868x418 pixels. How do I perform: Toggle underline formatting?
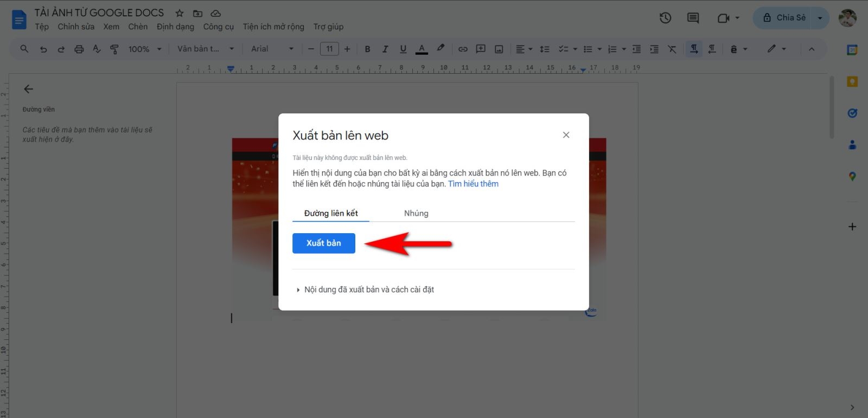pos(403,49)
